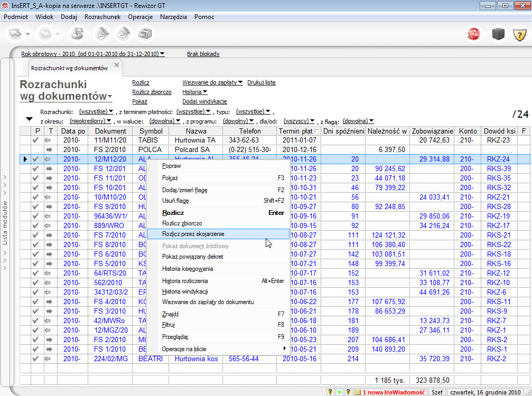Open the Rozrachunek menu in menu bar

102,17
